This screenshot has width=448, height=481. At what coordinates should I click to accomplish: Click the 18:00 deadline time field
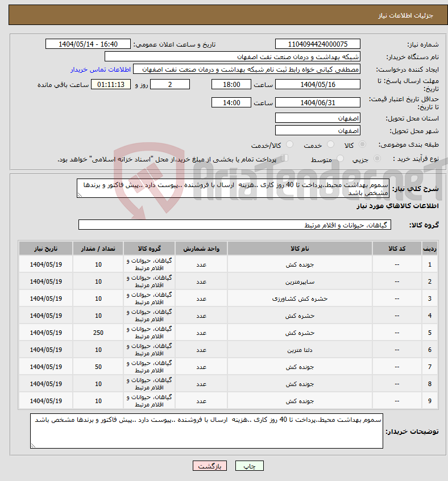click(231, 84)
